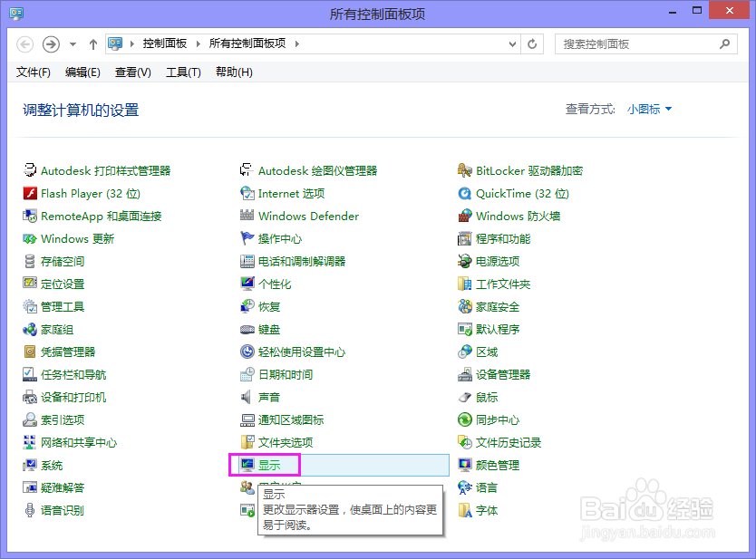Click the back navigation arrow
The width and height of the screenshot is (756, 559).
(24, 43)
